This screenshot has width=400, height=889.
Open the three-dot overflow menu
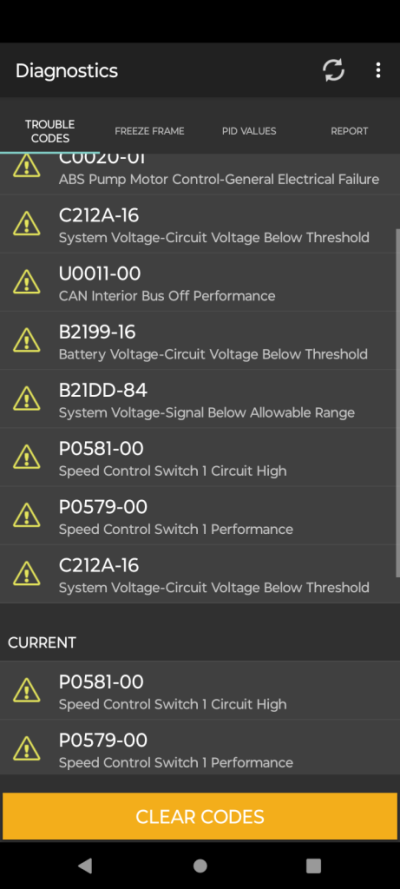click(x=378, y=70)
